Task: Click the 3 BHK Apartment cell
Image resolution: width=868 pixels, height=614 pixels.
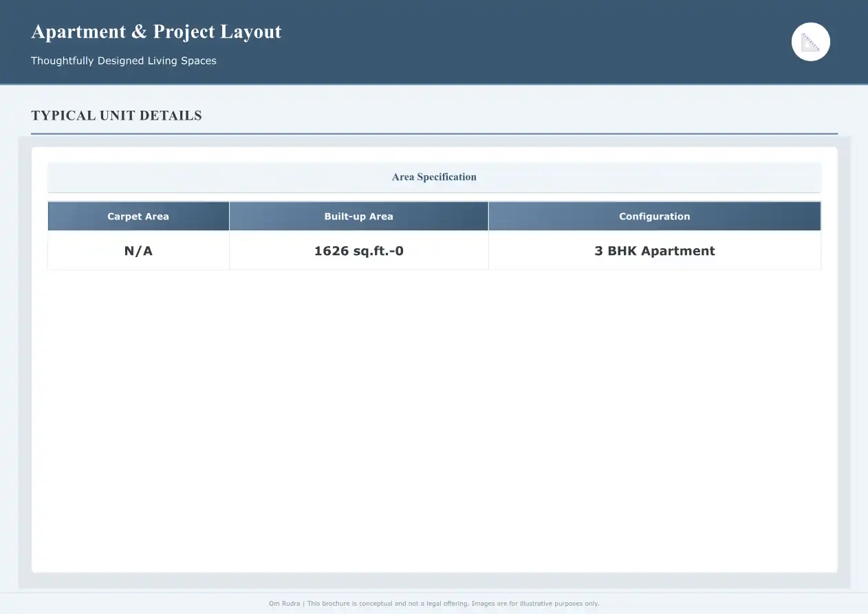Action: (x=654, y=251)
